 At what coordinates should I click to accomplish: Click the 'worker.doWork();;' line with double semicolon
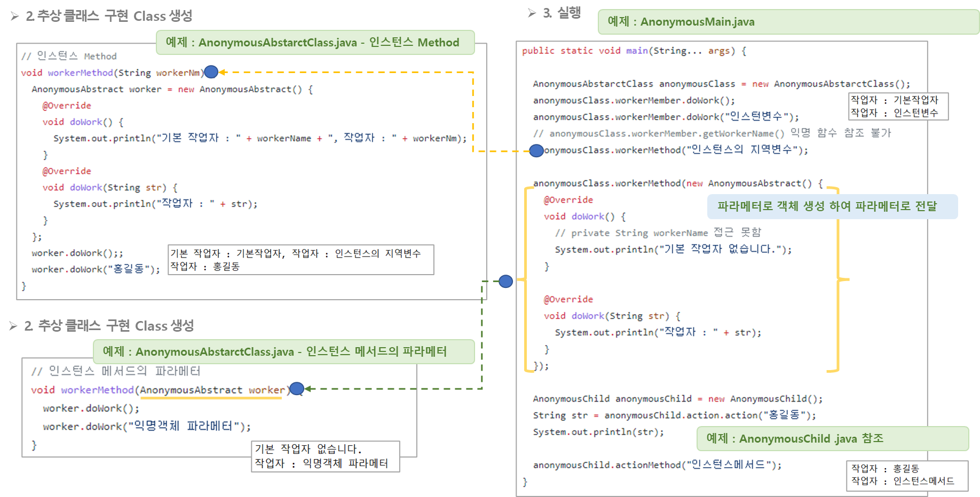click(77, 253)
